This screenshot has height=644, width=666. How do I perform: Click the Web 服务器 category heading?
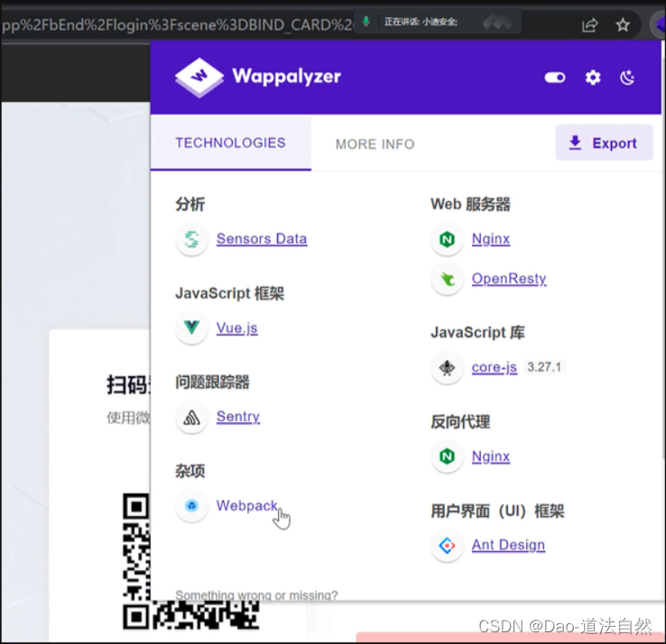pos(470,204)
